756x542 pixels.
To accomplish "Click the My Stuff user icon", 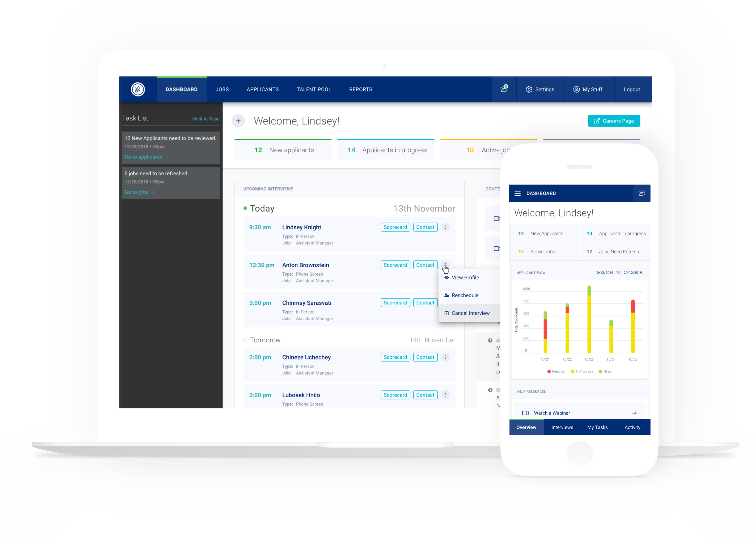I will pyautogui.click(x=576, y=89).
